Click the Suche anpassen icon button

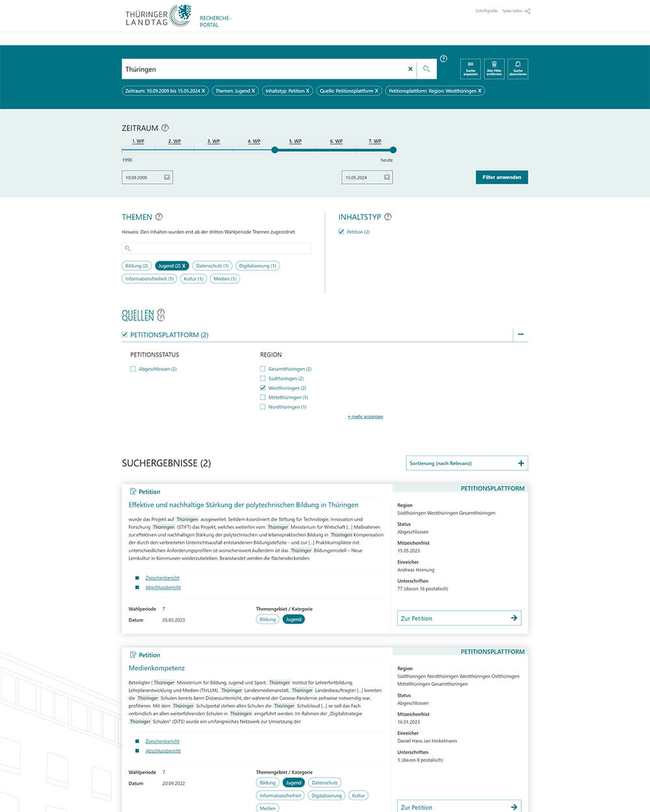(x=471, y=69)
